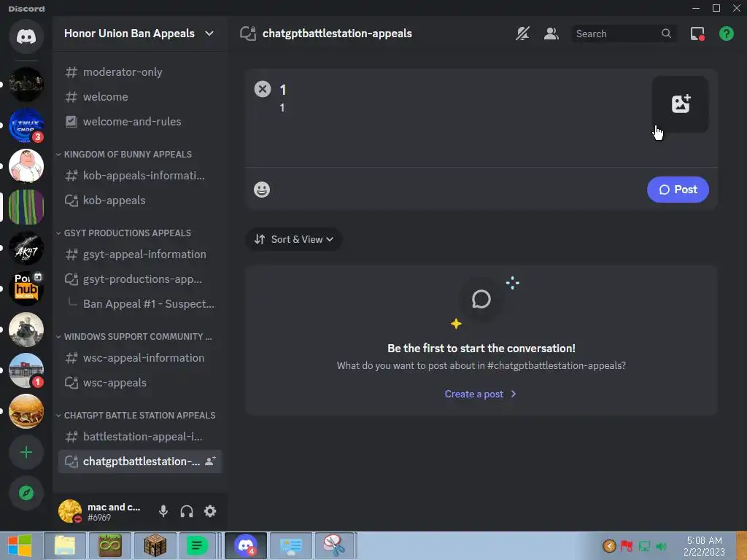Click notification settings bell icon in header
This screenshot has height=560, width=747.
tap(522, 34)
